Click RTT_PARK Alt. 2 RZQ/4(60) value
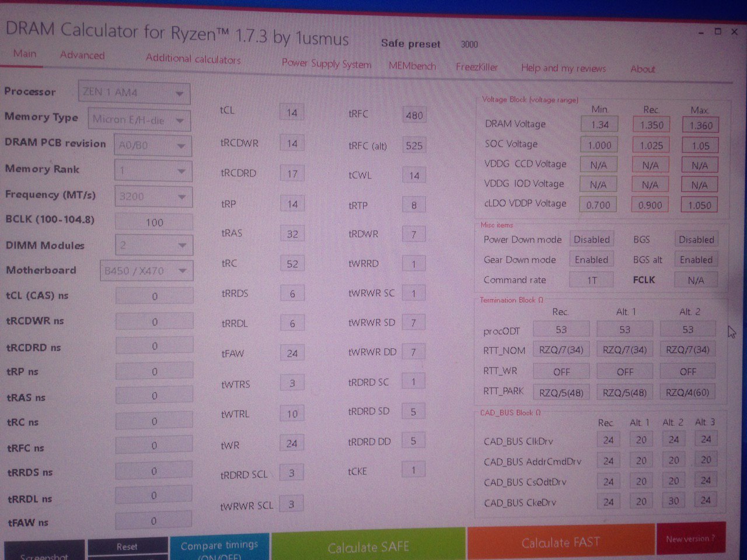 click(x=687, y=392)
